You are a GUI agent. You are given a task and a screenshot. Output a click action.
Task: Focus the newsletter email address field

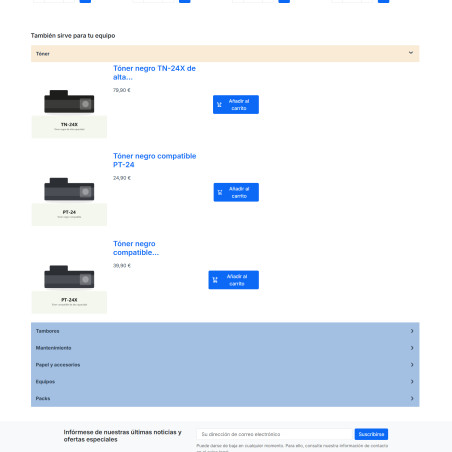[x=275, y=434]
